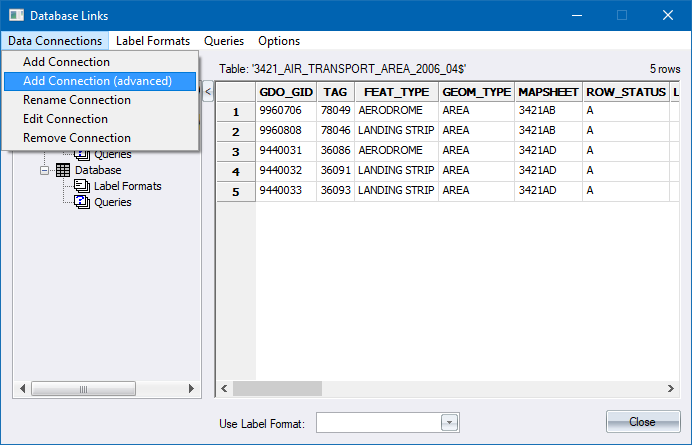Open the Queries menu in menu bar

pyautogui.click(x=224, y=41)
